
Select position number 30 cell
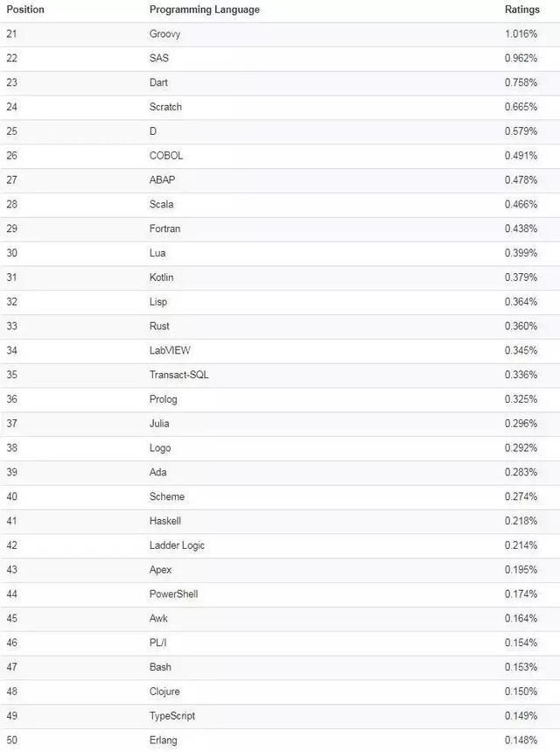(x=12, y=253)
